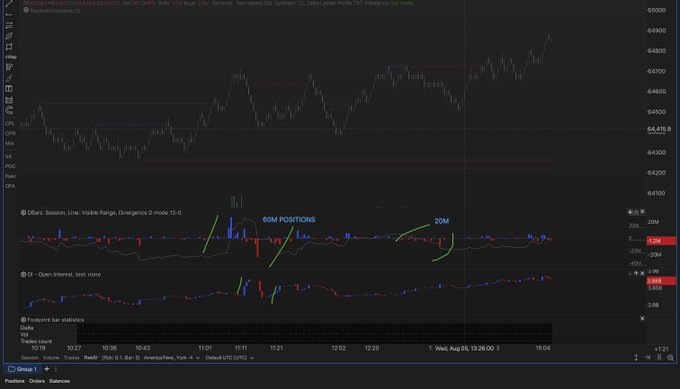Open the notes tool in left toolbar
680x389 pixels.
(9, 67)
